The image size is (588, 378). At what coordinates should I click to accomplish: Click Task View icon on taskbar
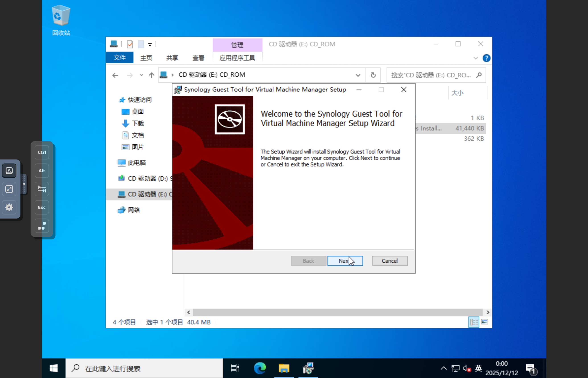[x=234, y=368]
